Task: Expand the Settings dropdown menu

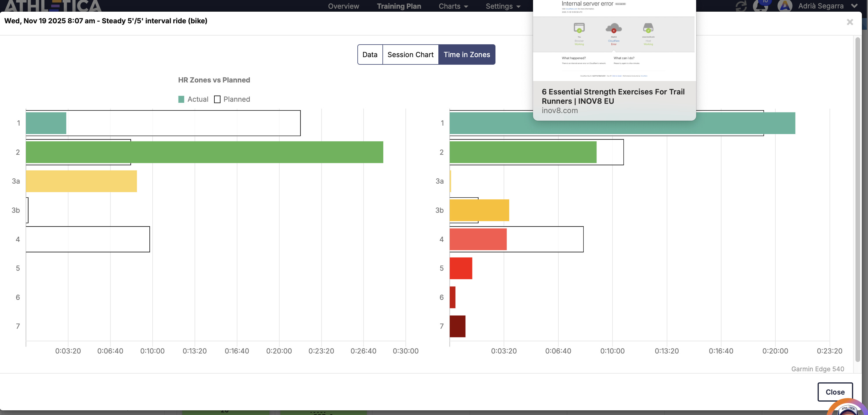Action: [503, 6]
